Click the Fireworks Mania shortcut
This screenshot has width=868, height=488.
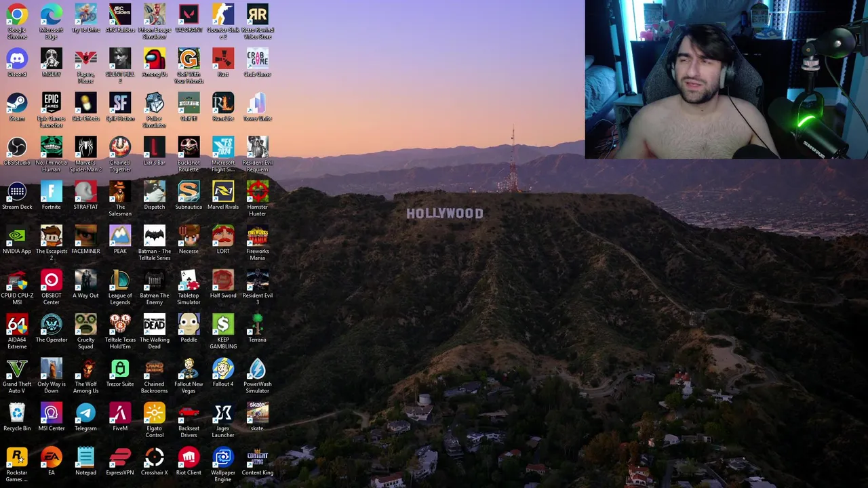click(258, 236)
